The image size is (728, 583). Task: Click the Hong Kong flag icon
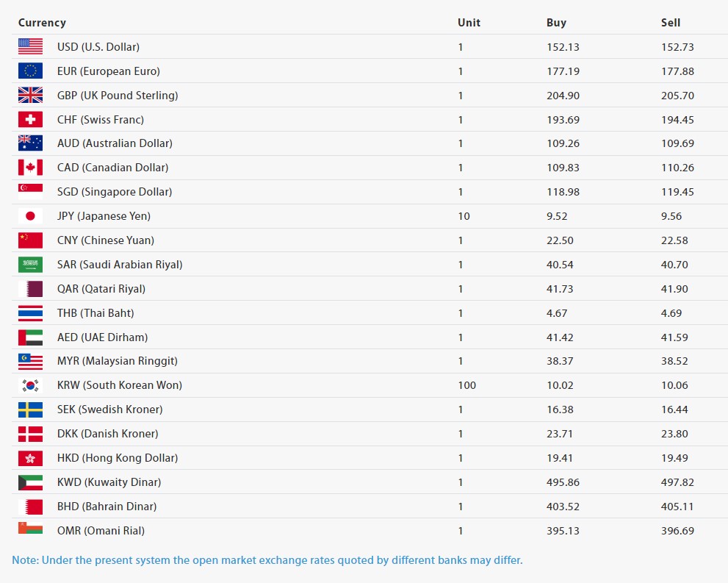[x=30, y=458]
